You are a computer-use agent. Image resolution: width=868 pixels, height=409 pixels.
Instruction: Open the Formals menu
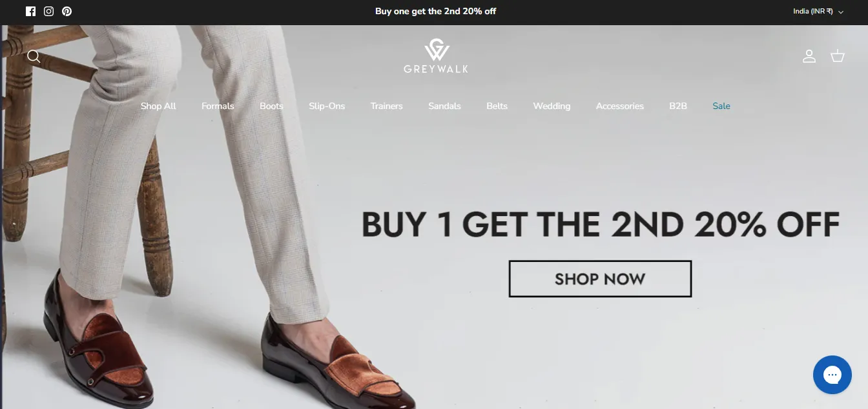(x=218, y=106)
